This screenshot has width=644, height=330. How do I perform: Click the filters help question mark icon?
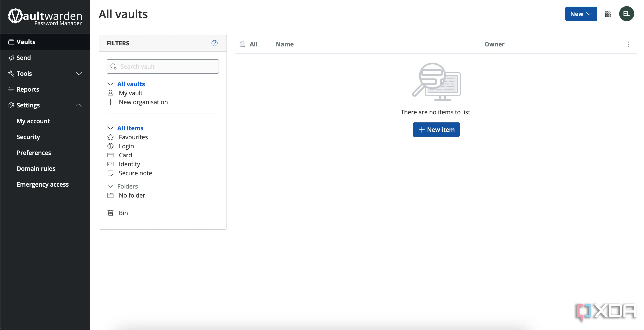[214, 43]
